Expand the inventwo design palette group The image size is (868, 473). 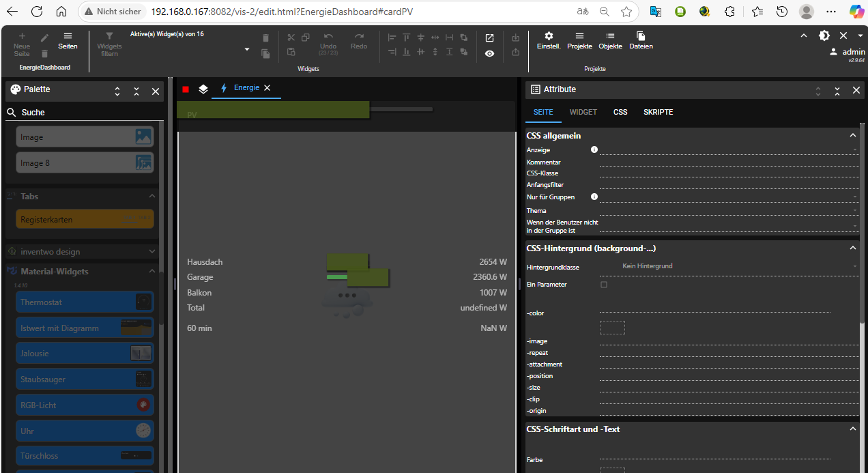151,252
